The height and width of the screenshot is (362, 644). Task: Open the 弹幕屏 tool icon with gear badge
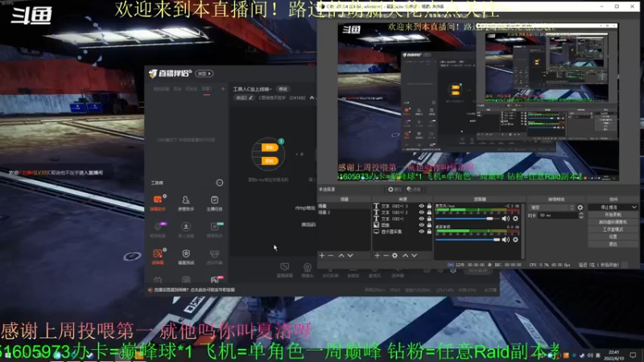pos(158,253)
